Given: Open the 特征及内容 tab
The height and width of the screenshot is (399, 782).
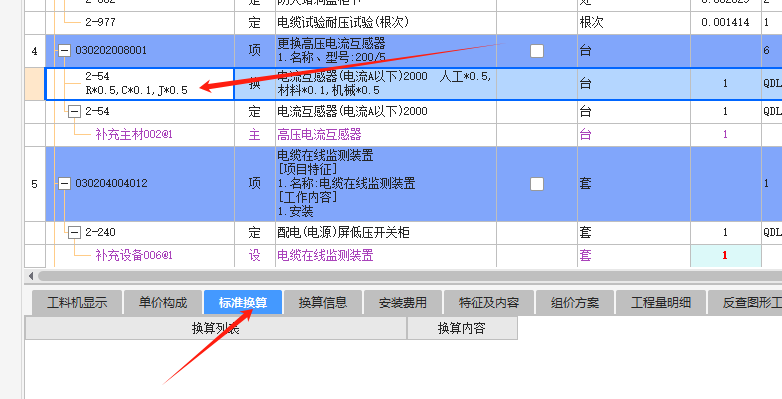Looking at the screenshot, I should (489, 302).
